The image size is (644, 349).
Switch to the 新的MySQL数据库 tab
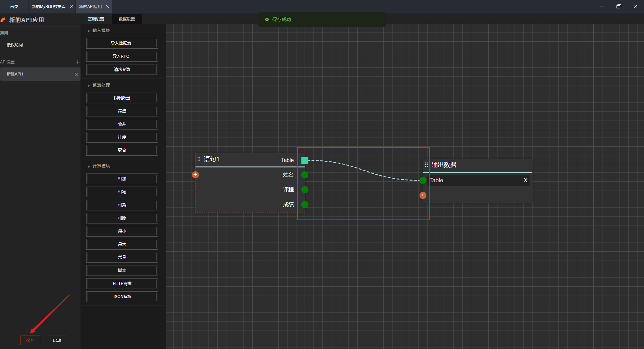[x=48, y=7]
